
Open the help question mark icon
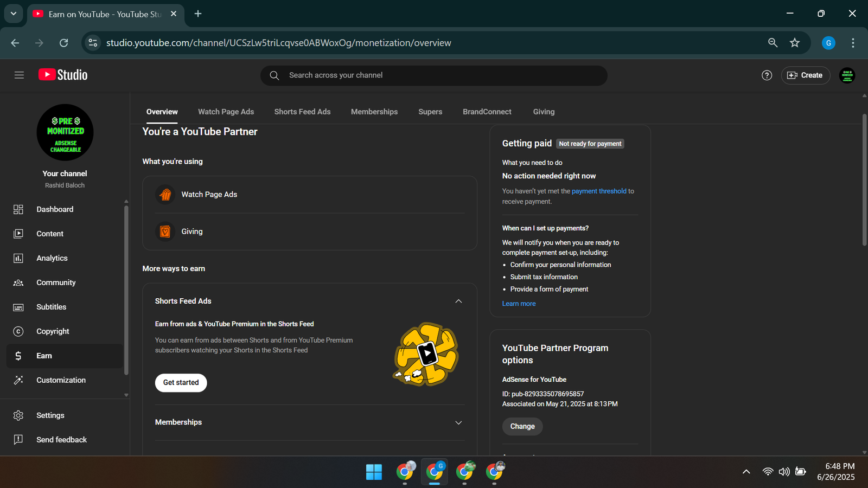(x=767, y=75)
